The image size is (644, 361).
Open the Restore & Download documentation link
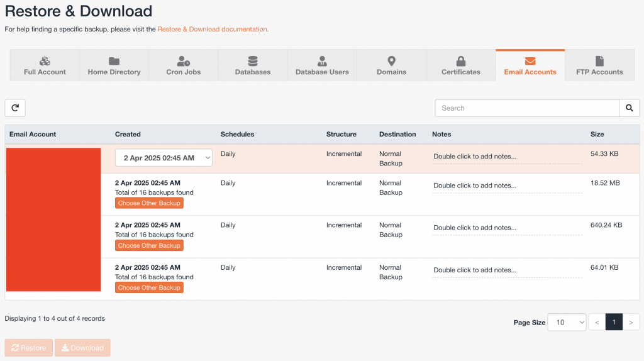point(213,29)
